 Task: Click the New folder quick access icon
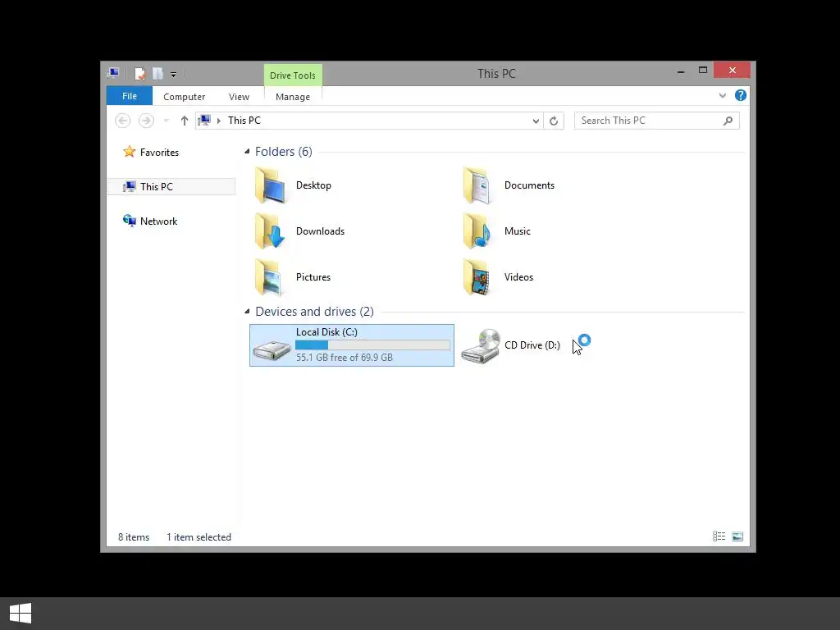pos(157,73)
